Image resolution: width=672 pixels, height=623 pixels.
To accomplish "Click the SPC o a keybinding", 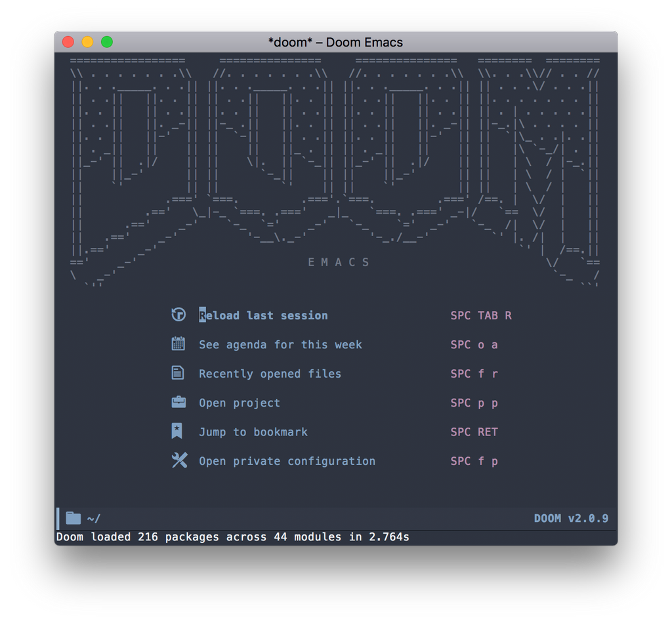I will pyautogui.click(x=474, y=345).
